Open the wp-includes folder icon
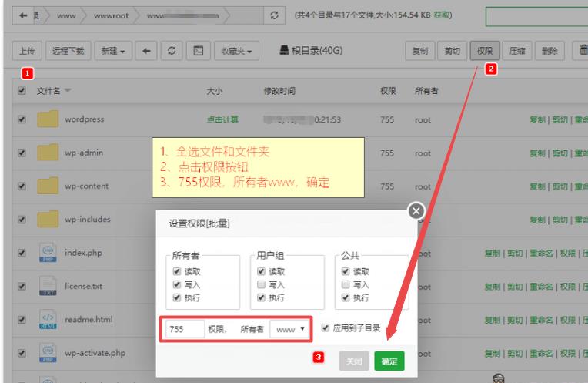 click(48, 219)
